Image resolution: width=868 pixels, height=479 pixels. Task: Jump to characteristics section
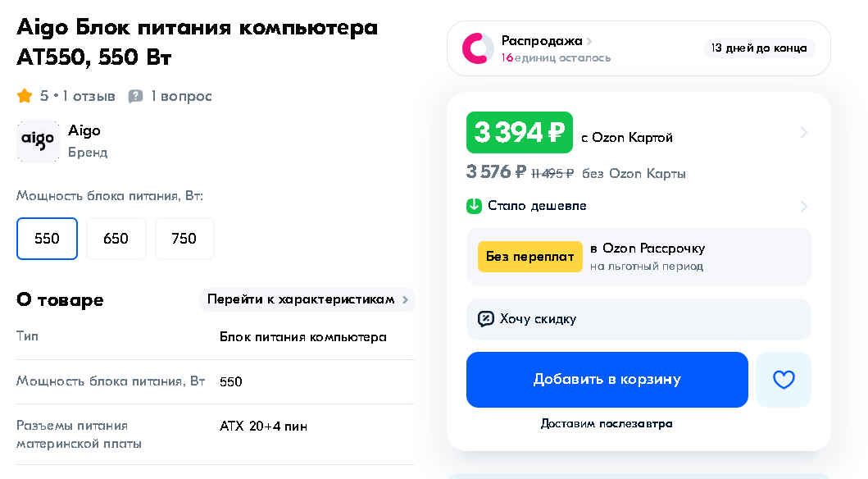click(307, 299)
